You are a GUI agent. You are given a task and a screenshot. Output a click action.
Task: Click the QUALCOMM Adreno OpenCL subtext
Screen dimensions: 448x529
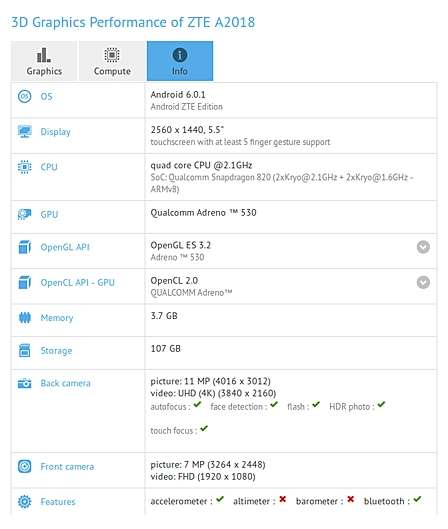[x=191, y=293]
